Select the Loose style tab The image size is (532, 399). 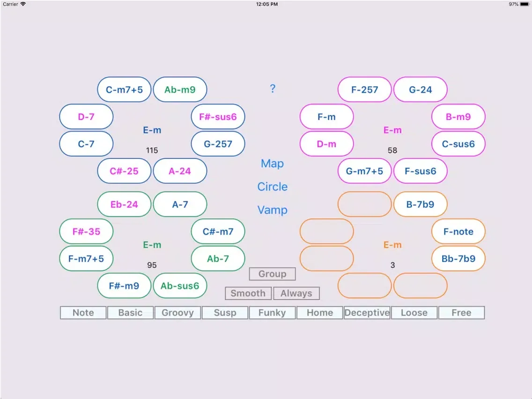[x=414, y=312]
